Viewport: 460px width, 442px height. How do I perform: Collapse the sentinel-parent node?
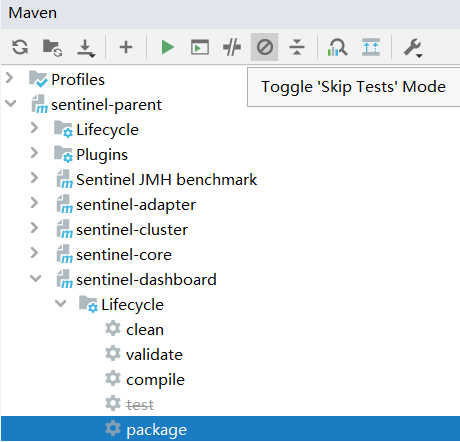tap(11, 103)
